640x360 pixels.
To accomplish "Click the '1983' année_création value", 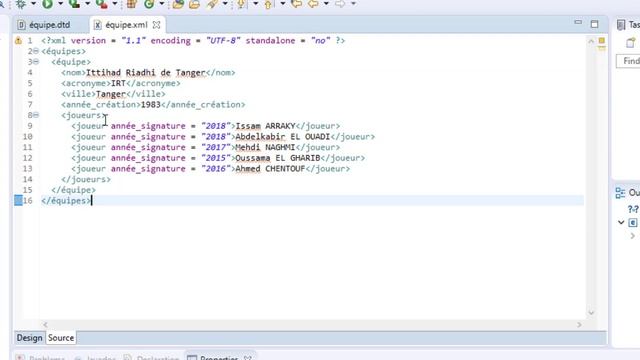I will 151,104.
